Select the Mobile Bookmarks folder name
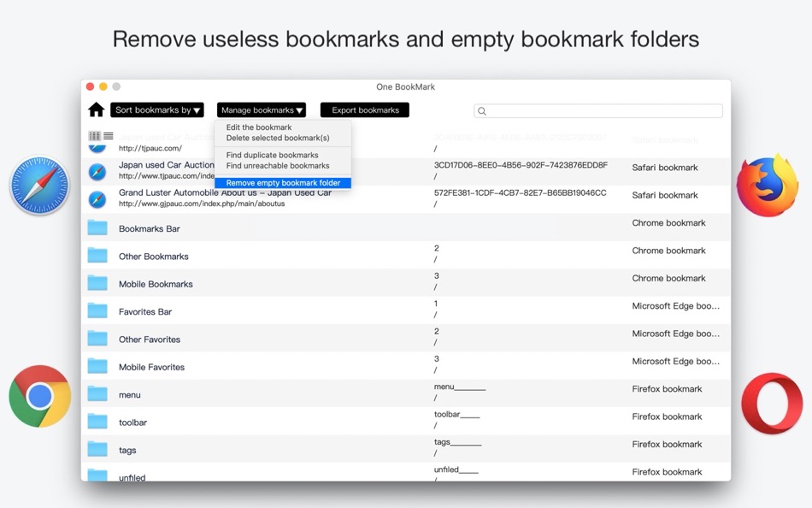Viewport: 812px width, 508px height. tap(156, 284)
